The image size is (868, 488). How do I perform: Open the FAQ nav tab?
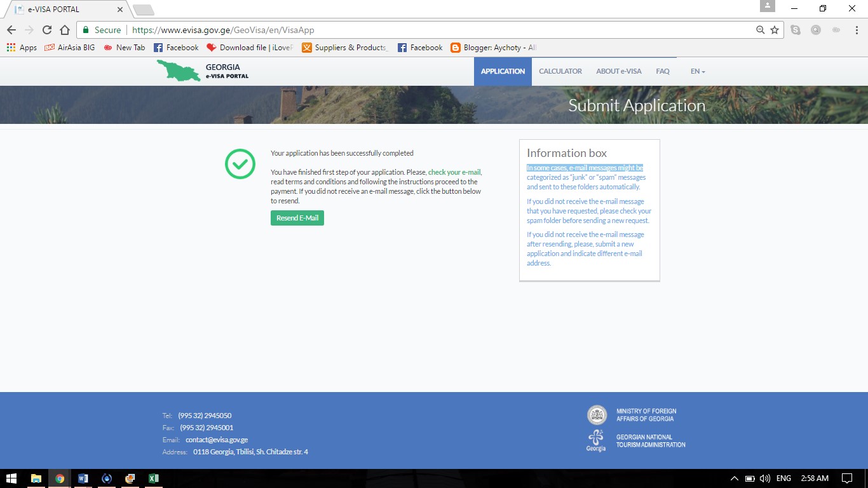663,71
